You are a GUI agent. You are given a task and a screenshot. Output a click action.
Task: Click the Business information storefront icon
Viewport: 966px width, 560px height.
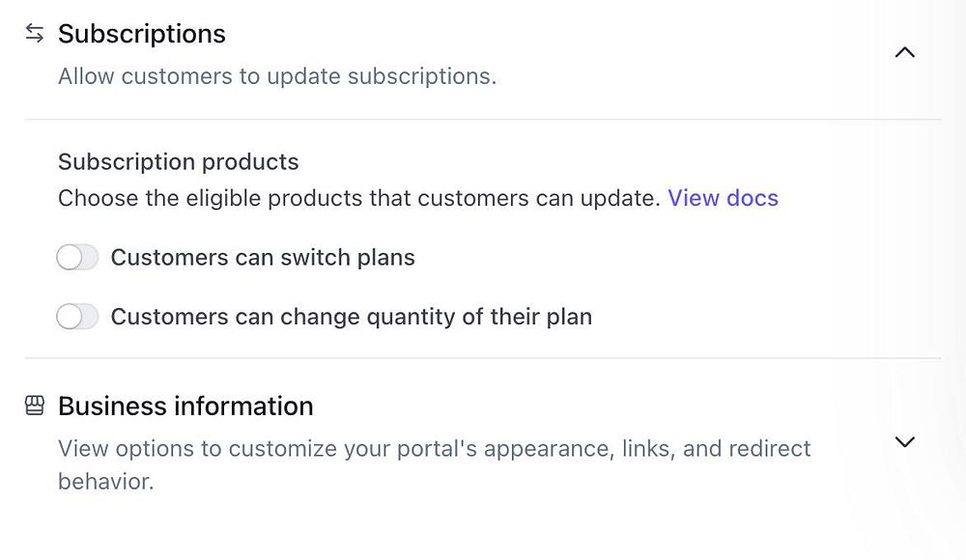click(35, 406)
